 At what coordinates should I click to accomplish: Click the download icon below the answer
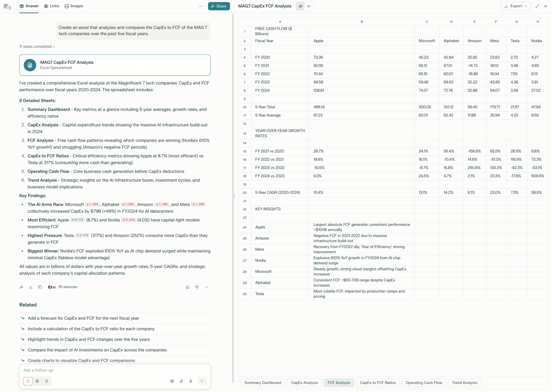[x=31, y=287]
